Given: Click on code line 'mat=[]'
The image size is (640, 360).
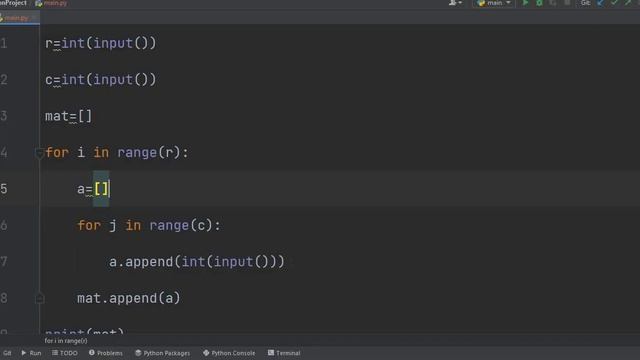Looking at the screenshot, I should pyautogui.click(x=69, y=116).
